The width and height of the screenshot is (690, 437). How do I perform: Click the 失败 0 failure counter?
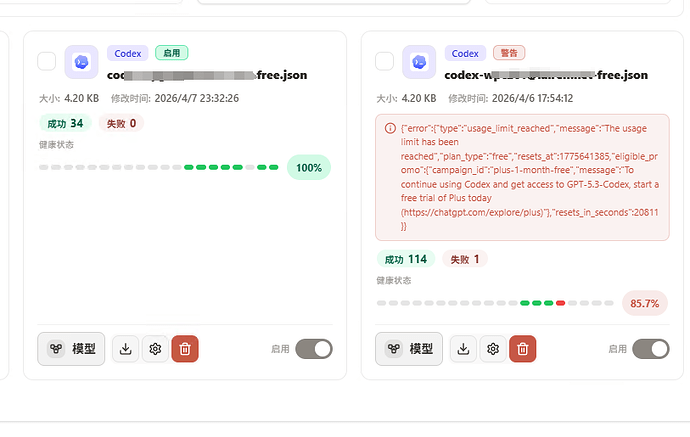click(121, 123)
